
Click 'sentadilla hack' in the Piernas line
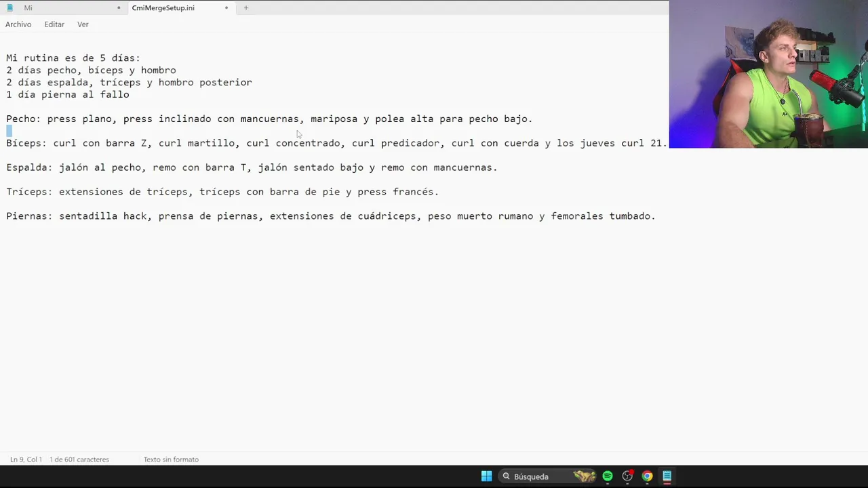[102, 217]
